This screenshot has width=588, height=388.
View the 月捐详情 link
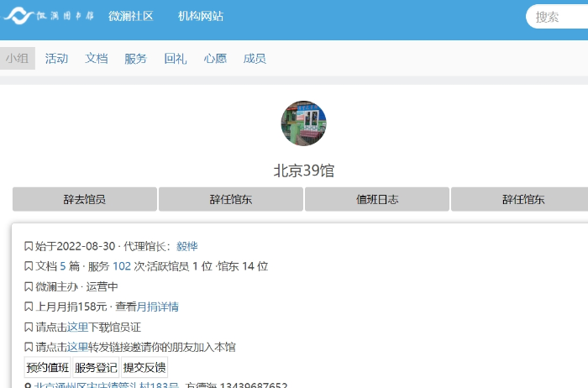tap(157, 307)
